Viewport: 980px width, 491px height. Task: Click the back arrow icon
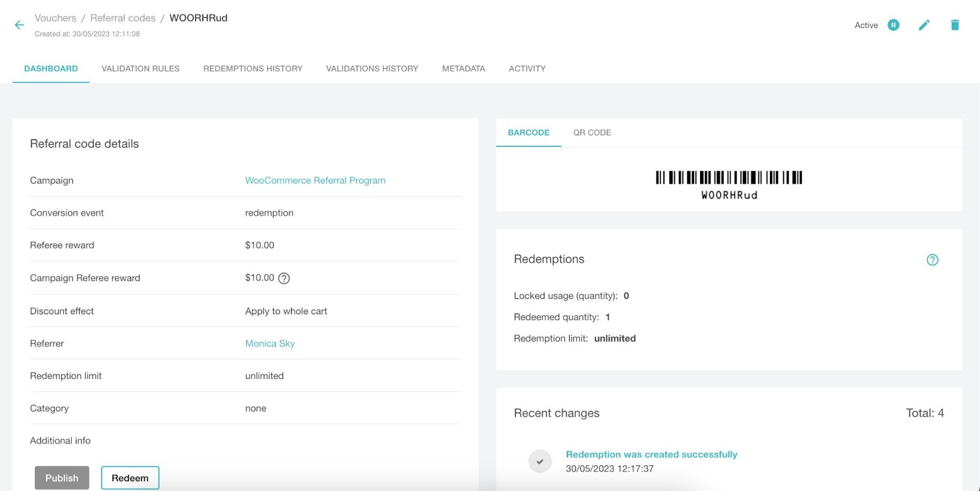(20, 25)
